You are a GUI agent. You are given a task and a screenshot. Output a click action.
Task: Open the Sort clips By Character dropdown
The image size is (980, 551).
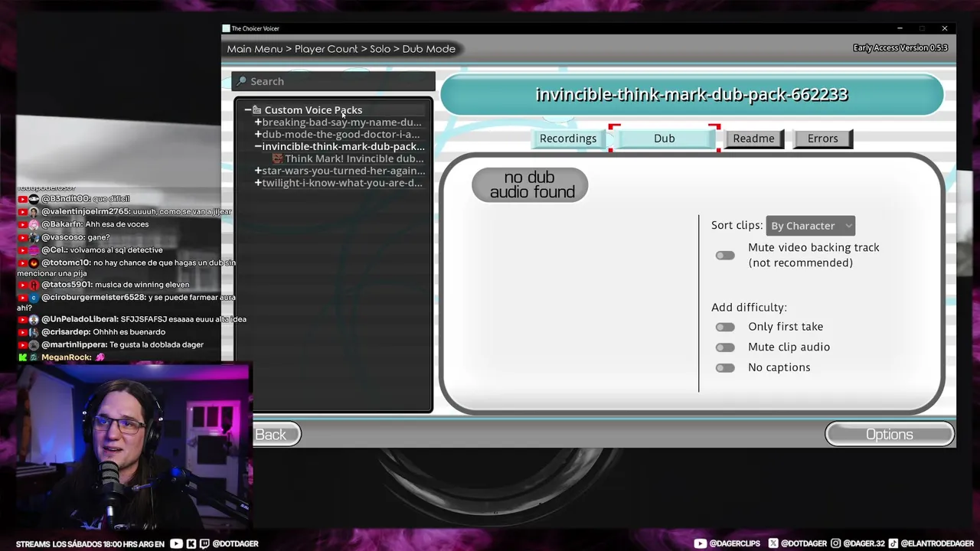811,226
